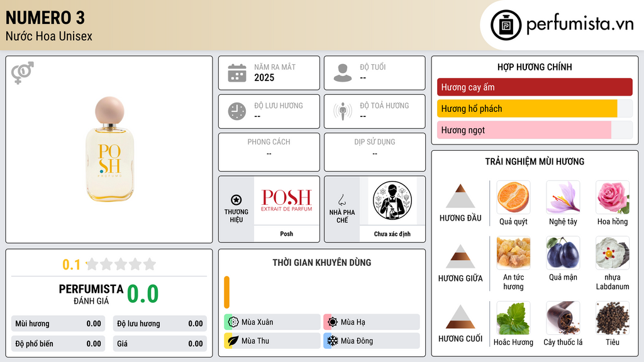The height and width of the screenshot is (362, 644).
Task: Click the calendar icon for Năm ra mắt
Action: coord(237,73)
